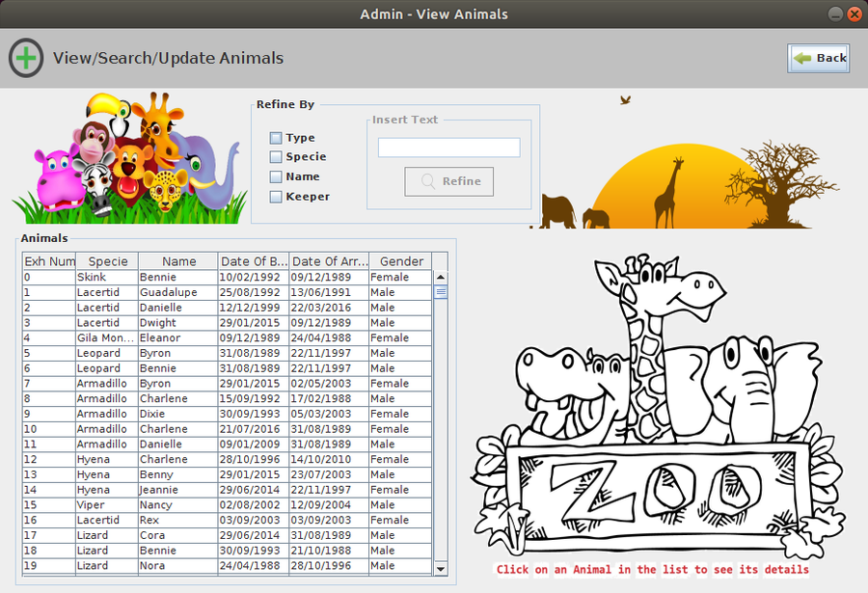Image resolution: width=868 pixels, height=593 pixels.
Task: Toggle the Keeper filter checkbox
Action: (274, 195)
